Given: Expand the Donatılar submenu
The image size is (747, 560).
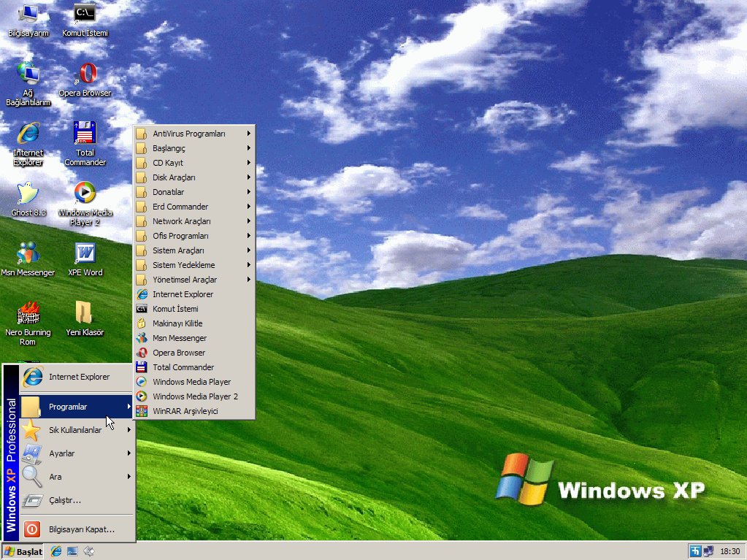Looking at the screenshot, I should tap(194, 192).
